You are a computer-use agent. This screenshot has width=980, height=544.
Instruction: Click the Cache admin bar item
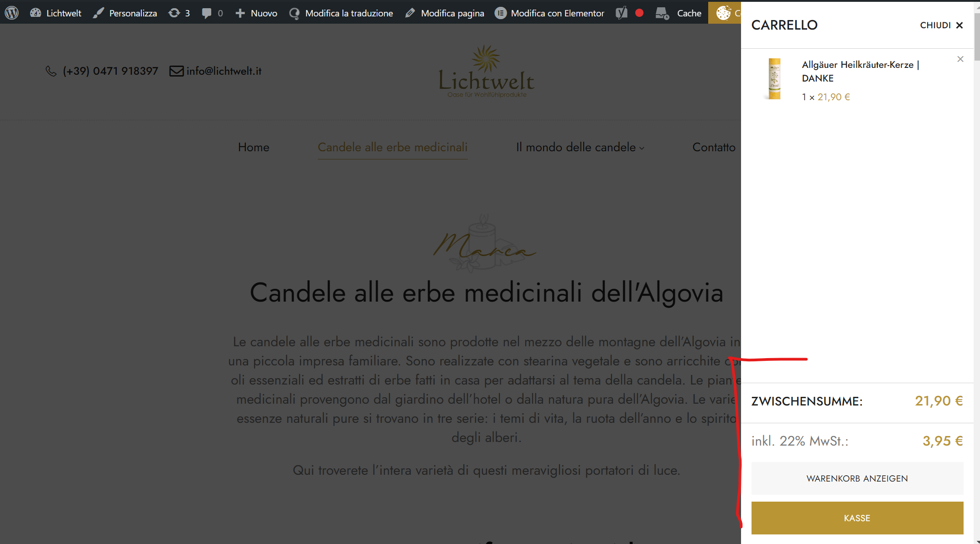pos(679,13)
